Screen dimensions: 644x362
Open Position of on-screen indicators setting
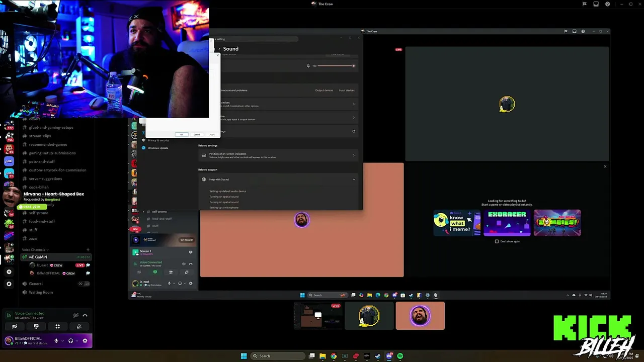coord(278,155)
